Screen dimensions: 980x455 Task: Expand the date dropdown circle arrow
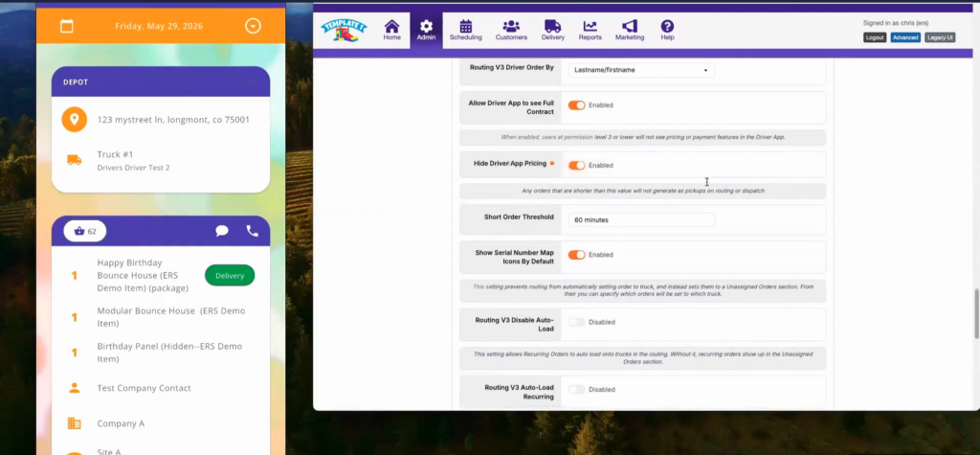click(x=253, y=26)
